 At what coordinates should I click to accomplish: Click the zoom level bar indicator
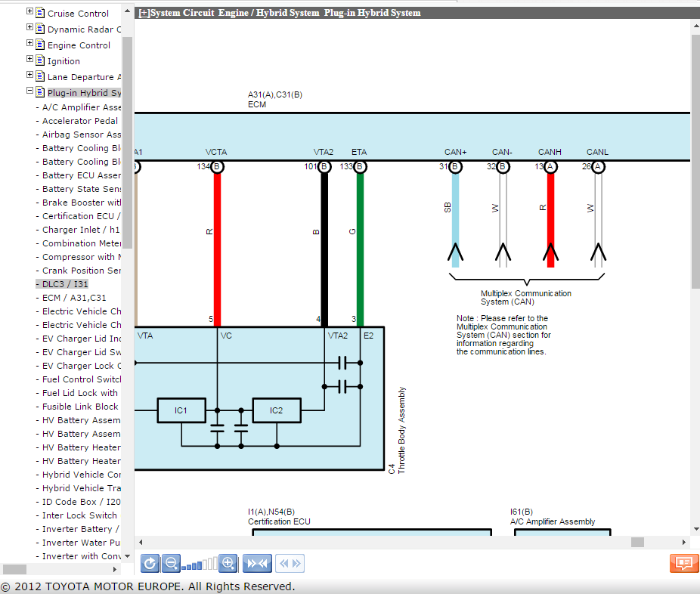pyautogui.click(x=200, y=564)
